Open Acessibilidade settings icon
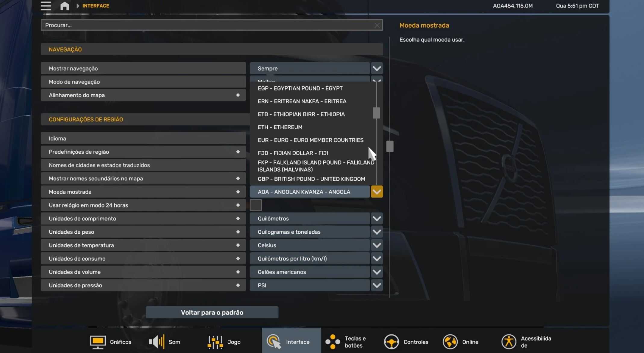This screenshot has width=644, height=353. (509, 342)
